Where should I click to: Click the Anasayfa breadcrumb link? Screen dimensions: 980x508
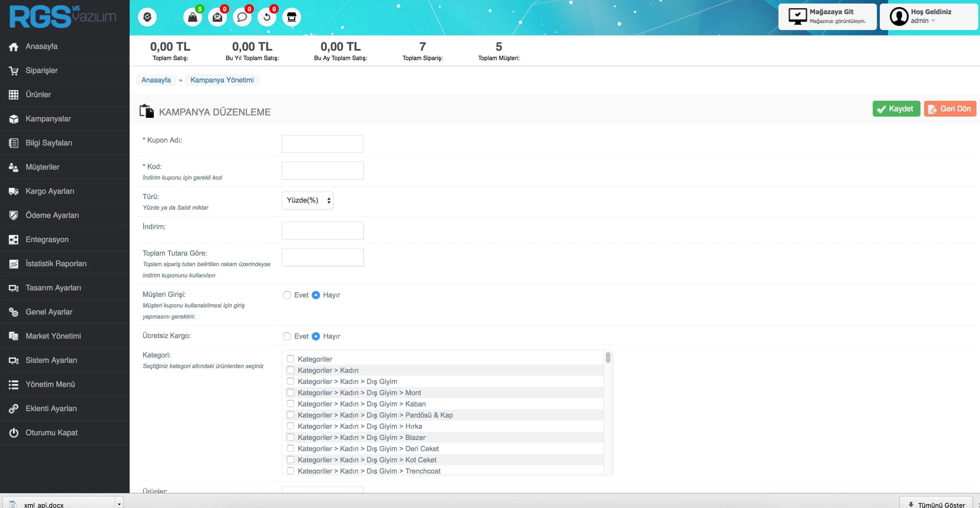click(x=156, y=80)
